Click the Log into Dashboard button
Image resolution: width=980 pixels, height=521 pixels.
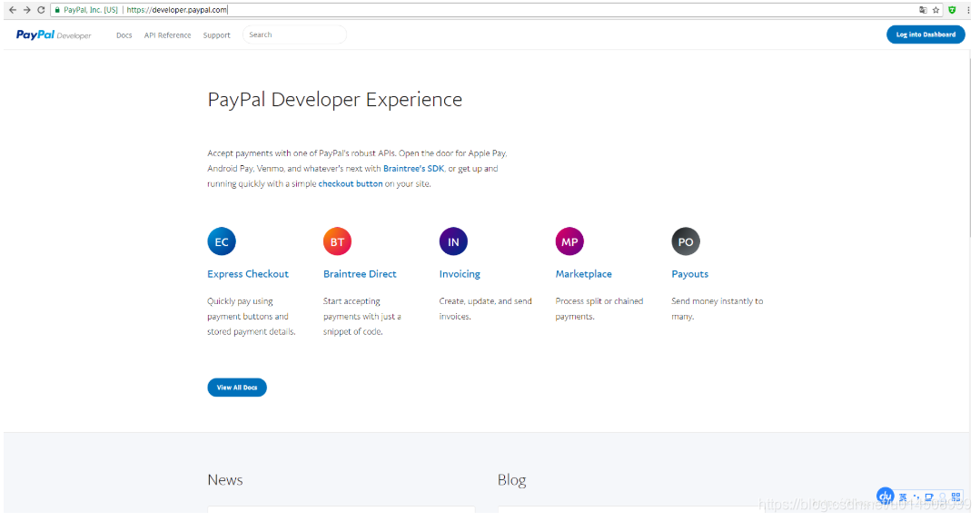(x=926, y=35)
